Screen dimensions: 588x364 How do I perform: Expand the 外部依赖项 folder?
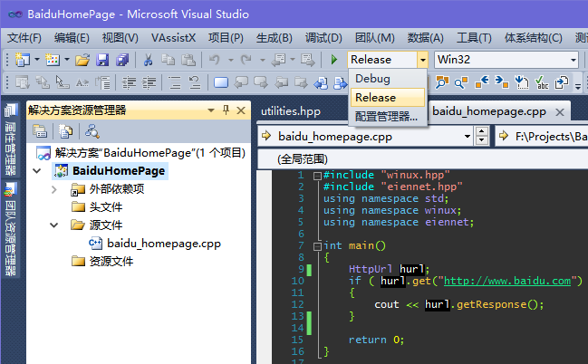pos(54,189)
